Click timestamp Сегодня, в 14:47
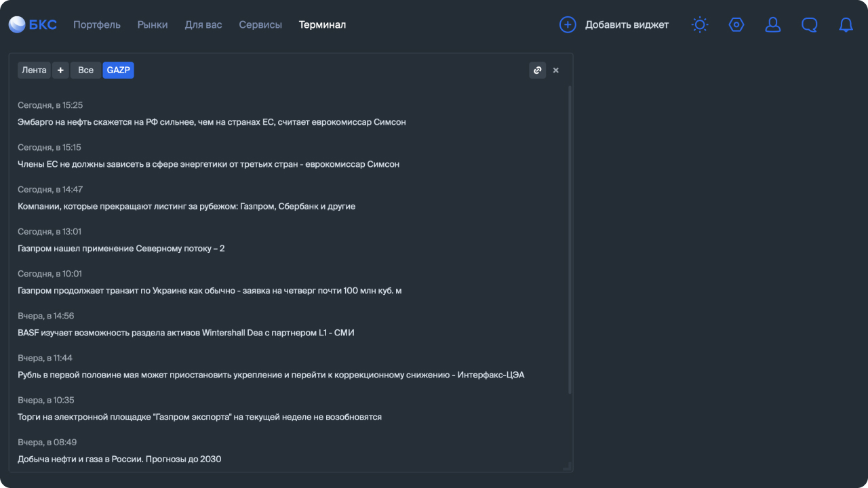Image resolution: width=868 pixels, height=488 pixels. coord(50,189)
